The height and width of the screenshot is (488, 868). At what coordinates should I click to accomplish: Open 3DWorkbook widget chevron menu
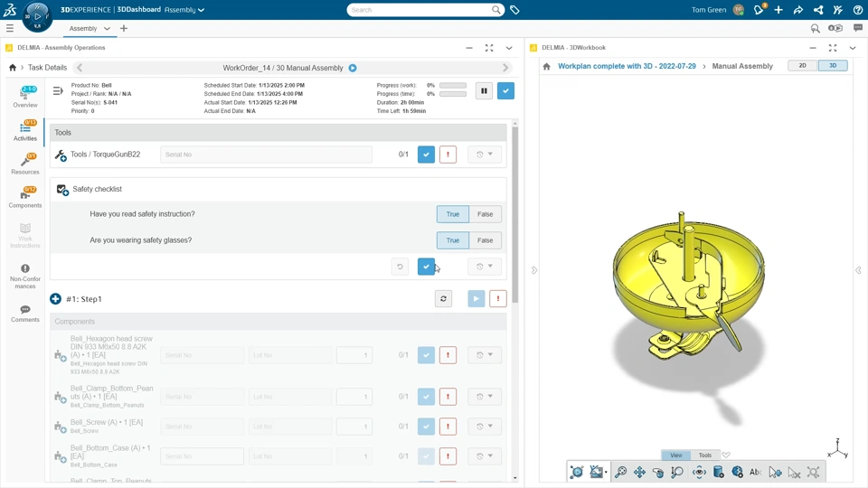853,48
